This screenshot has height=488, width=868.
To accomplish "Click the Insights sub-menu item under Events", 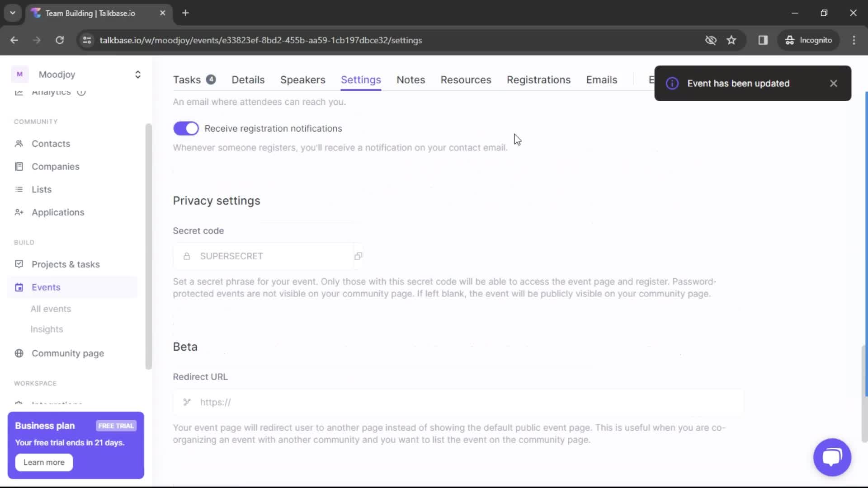I will click(x=47, y=329).
